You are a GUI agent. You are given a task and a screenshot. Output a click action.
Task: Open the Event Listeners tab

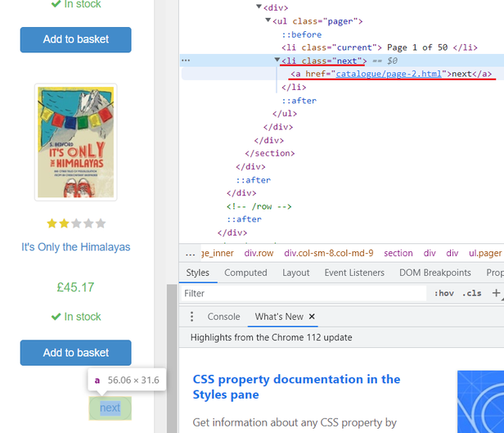coord(354,273)
